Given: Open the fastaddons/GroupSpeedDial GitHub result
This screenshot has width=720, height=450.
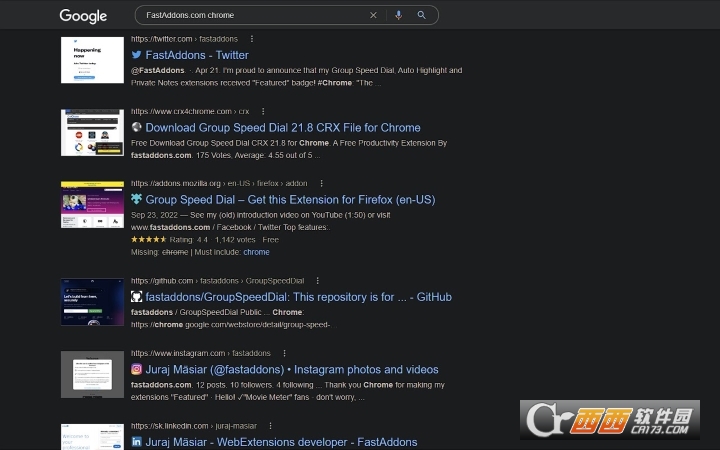Looking at the screenshot, I should [x=298, y=297].
